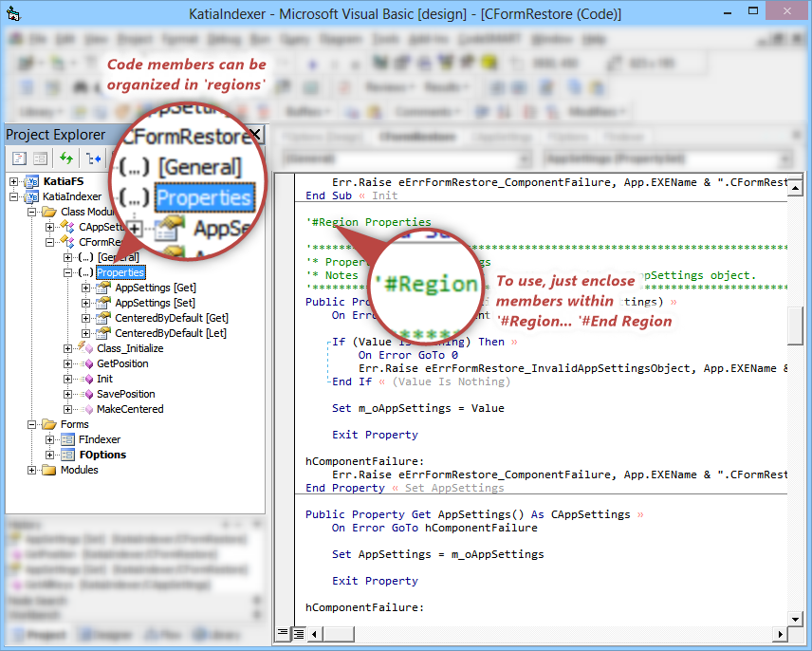This screenshot has width=812, height=651.
Task: Select the FOptions form in the tree
Action: [x=102, y=455]
